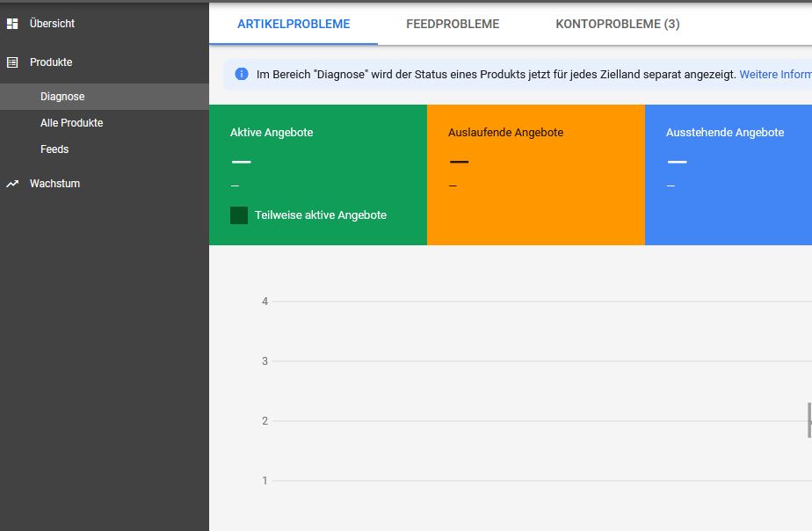The image size is (812, 531).
Task: Click the y-axis label 4 on chart
Action: pos(265,302)
